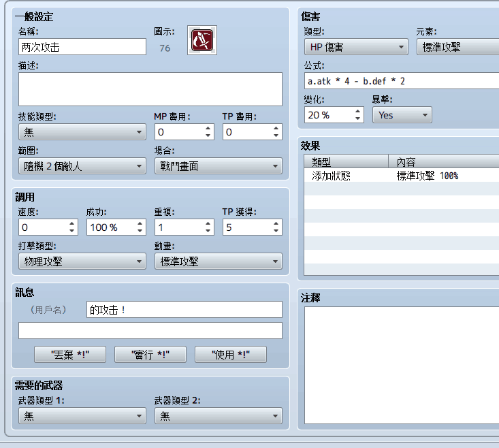Viewport: 499px width, 448px height.
Task: Click the 內容 column header in effects
Action: click(444, 161)
